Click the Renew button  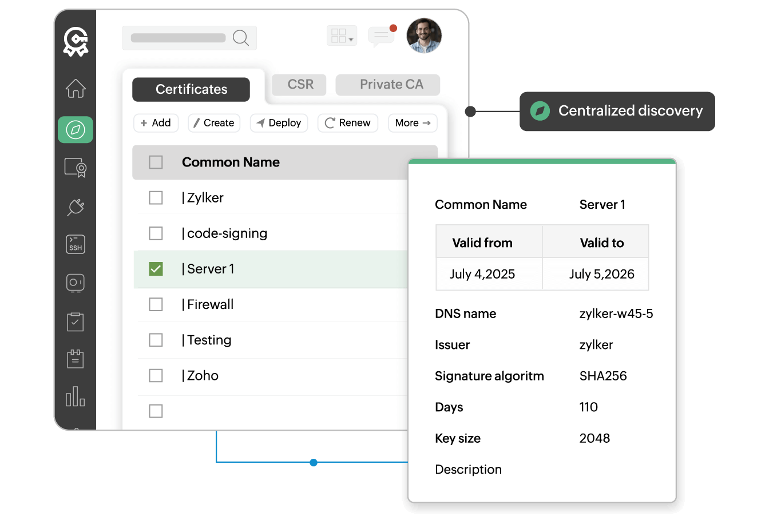348,123
